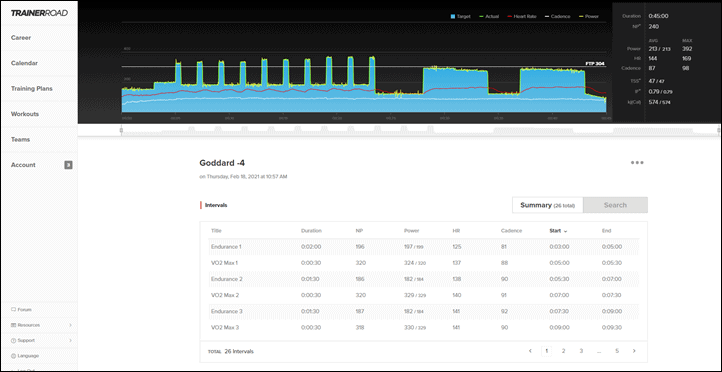Viewport: 722px width, 372px height.
Task: Toggle the Actual legend entry
Action: tap(489, 16)
